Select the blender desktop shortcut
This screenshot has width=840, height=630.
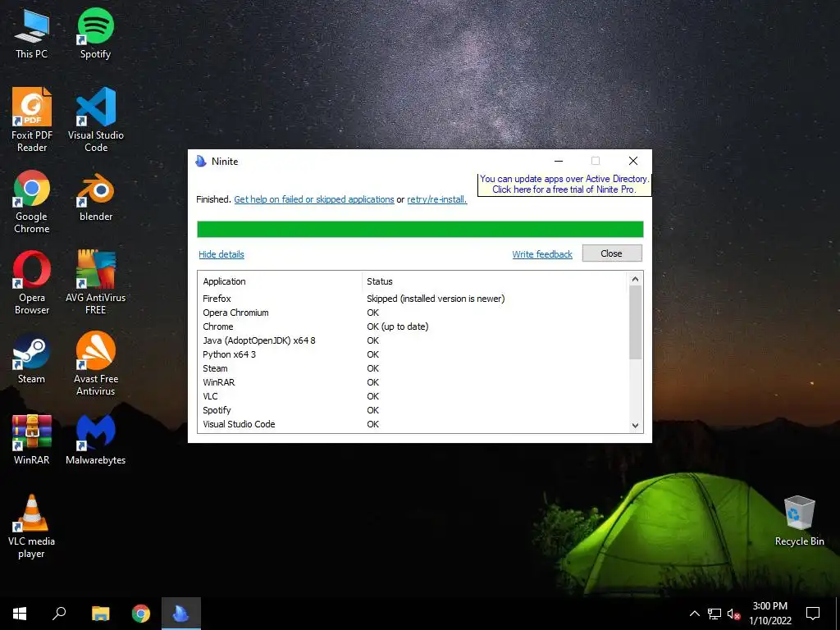tap(95, 197)
